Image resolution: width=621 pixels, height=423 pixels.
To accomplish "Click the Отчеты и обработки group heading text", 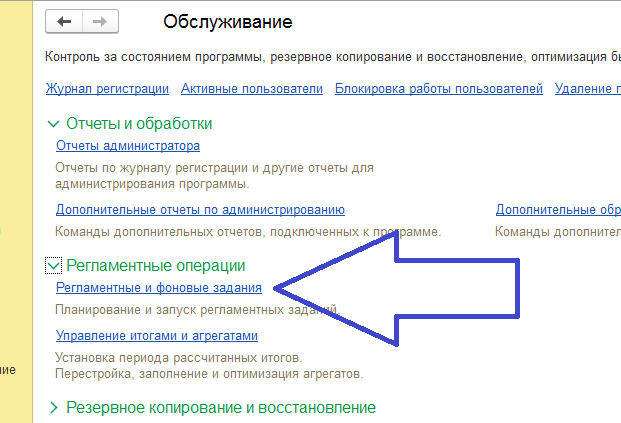I will pyautogui.click(x=139, y=124).
